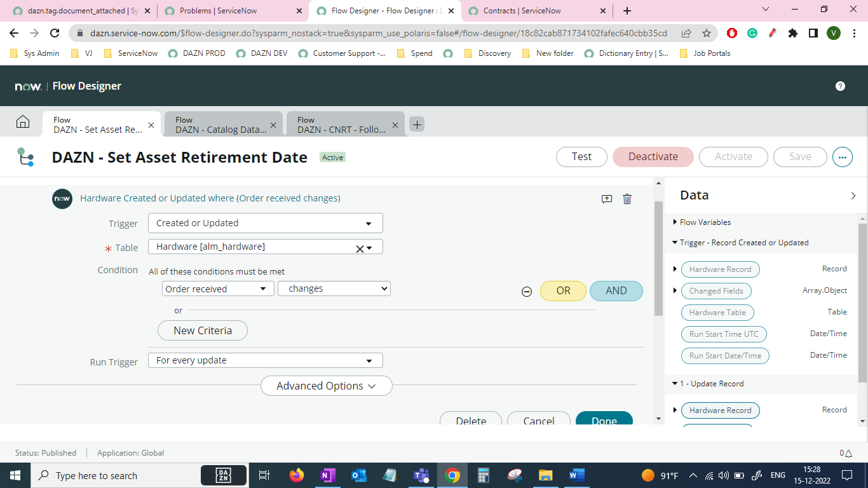Click the trigger annotation add icon
This screenshot has height=488, width=868.
(x=607, y=199)
